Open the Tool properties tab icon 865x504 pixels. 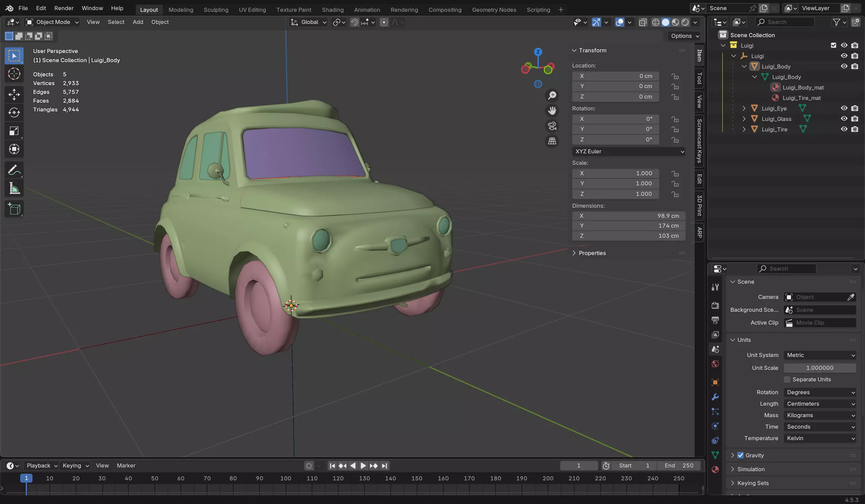pyautogui.click(x=715, y=287)
